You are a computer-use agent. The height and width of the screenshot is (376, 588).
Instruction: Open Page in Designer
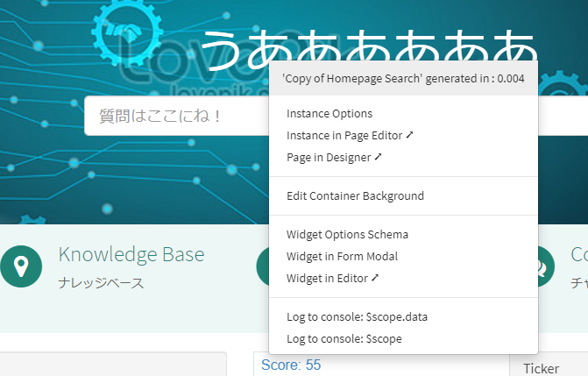click(x=334, y=157)
